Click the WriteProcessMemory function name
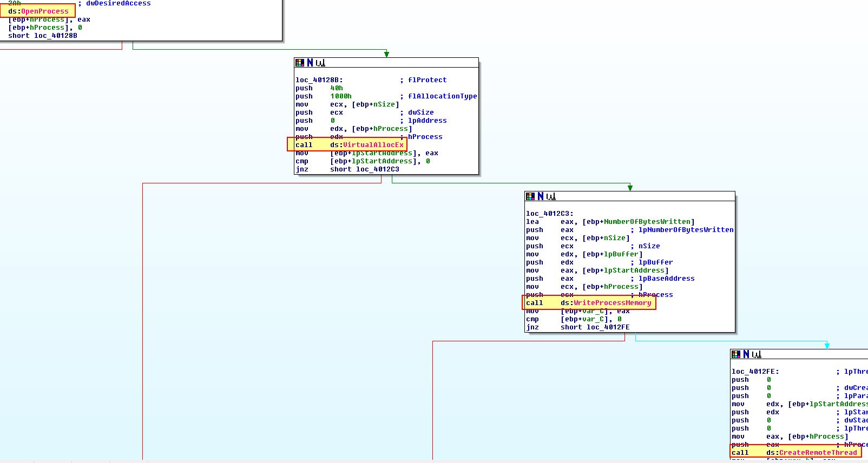 612,303
